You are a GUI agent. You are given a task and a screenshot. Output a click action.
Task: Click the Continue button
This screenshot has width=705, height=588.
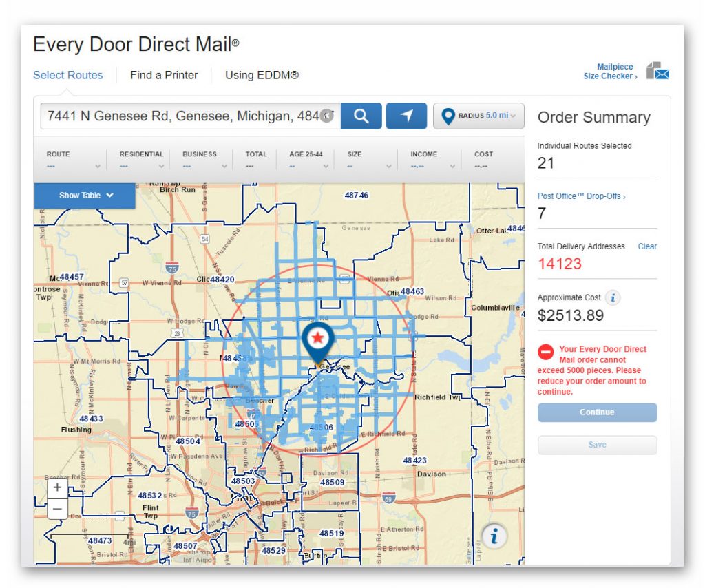click(596, 412)
